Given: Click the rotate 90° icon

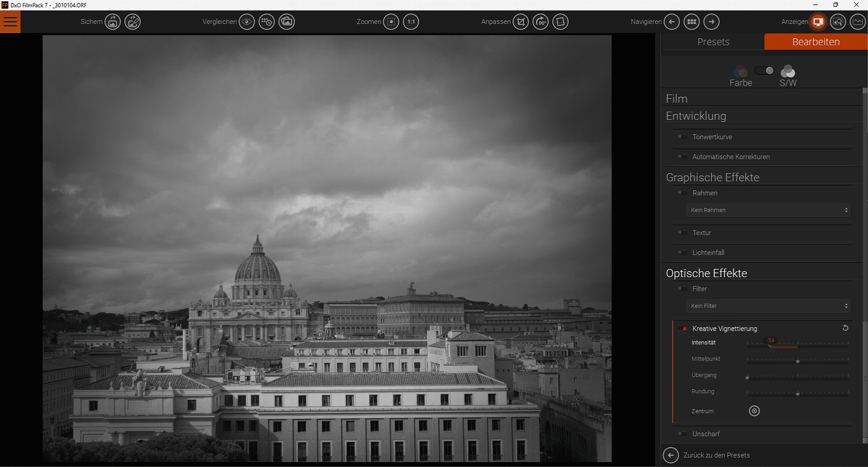Looking at the screenshot, I should pyautogui.click(x=540, y=22).
